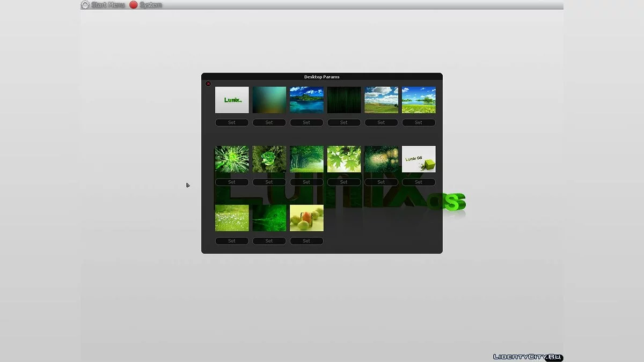Viewport: 644px width, 362px height.
Task: Select the white Lunix logo wallpaper thumbnail
Action: (232, 100)
